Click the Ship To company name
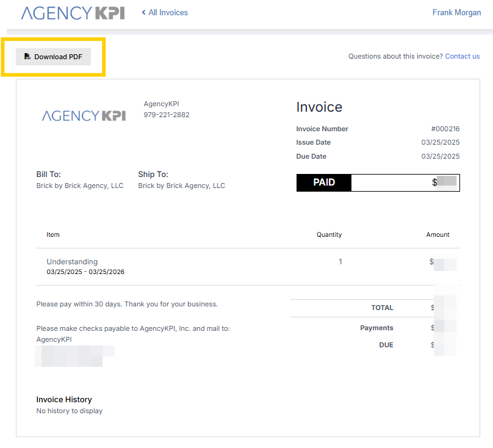The width and height of the screenshot is (493, 448). click(182, 186)
